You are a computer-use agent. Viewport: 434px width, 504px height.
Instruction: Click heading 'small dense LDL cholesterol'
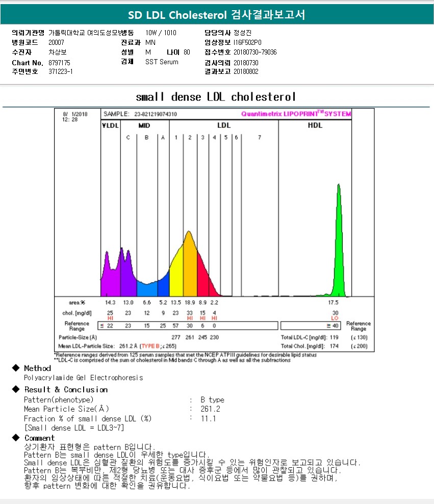pos(216,97)
